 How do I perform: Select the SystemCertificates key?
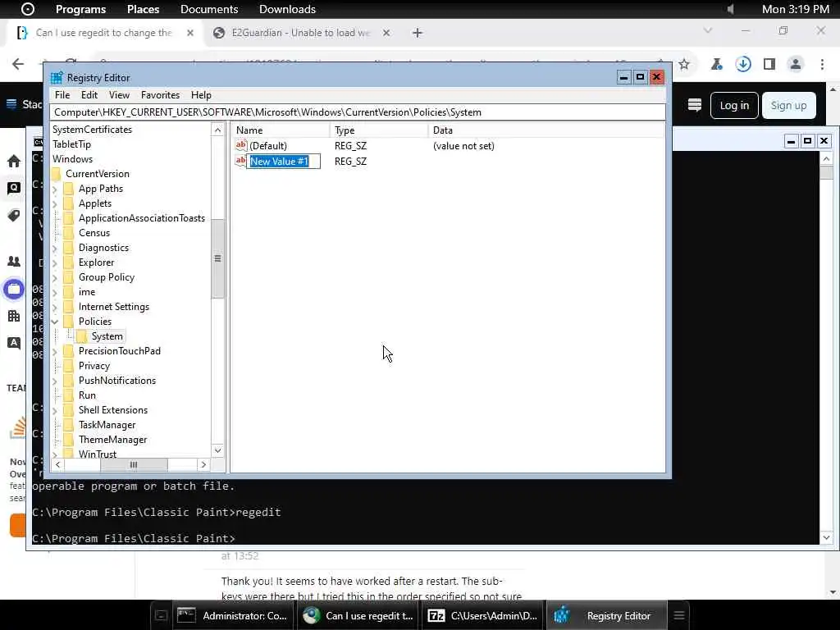(x=92, y=129)
